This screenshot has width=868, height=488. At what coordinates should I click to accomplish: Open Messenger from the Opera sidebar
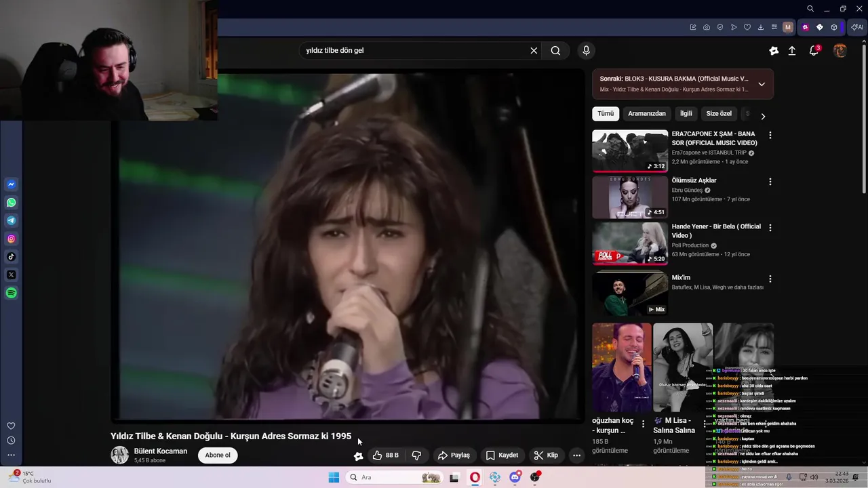coord(12,184)
